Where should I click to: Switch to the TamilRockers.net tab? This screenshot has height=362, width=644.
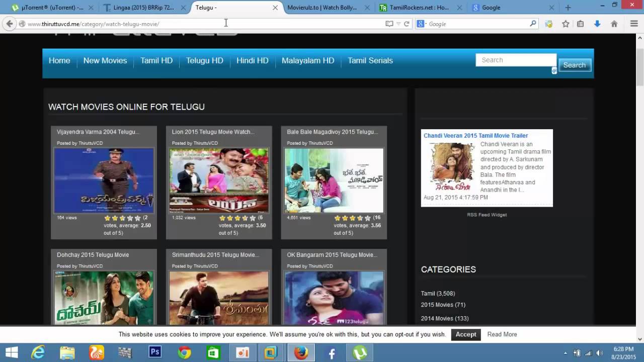[x=422, y=8]
